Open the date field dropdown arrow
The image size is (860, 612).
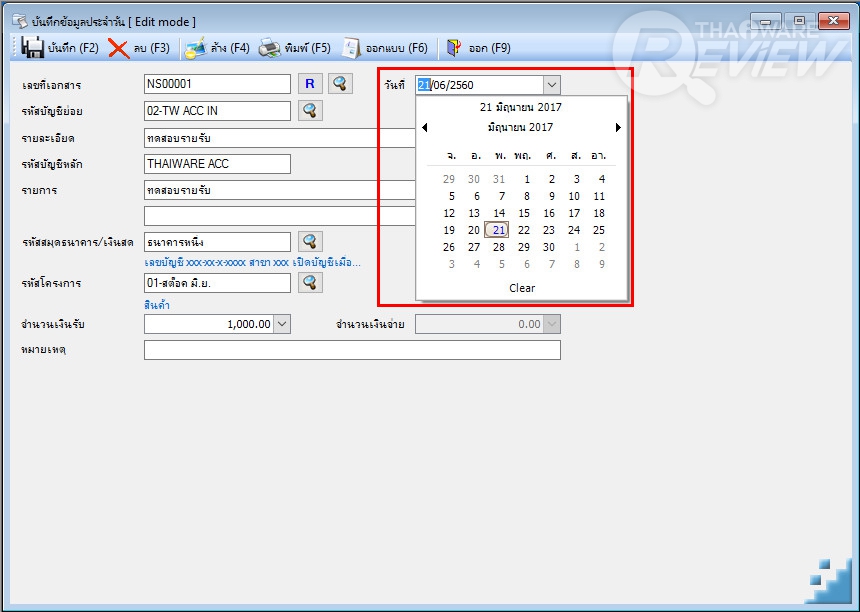point(552,85)
